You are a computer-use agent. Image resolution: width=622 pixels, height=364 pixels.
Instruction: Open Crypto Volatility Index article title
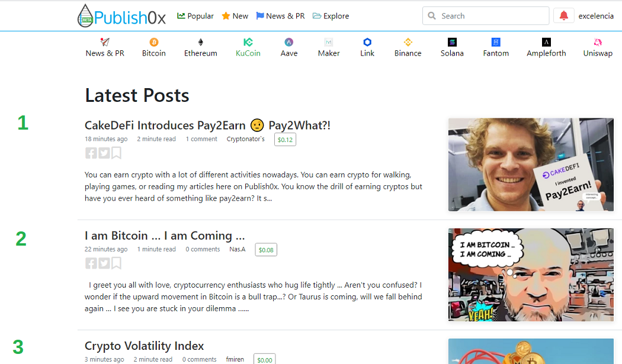pos(144,346)
